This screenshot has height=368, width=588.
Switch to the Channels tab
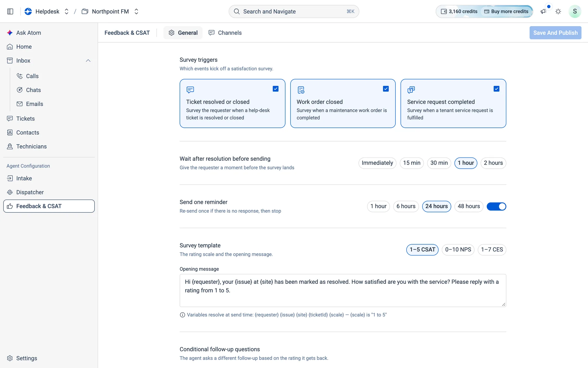225,33
